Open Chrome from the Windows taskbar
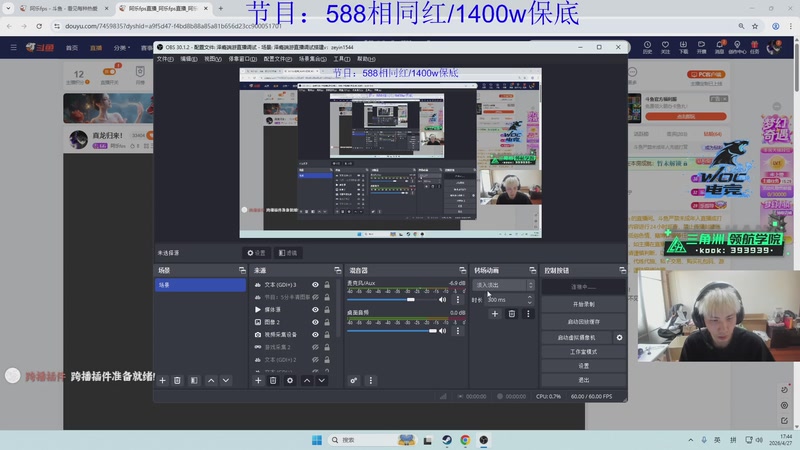Screen dimensions: 800x450 pyautogui.click(x=465, y=440)
